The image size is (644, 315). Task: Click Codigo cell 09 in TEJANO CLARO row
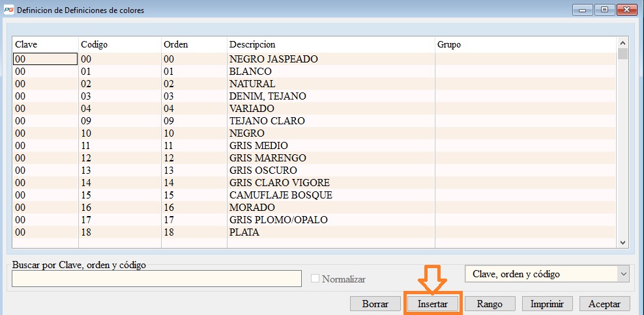point(119,121)
